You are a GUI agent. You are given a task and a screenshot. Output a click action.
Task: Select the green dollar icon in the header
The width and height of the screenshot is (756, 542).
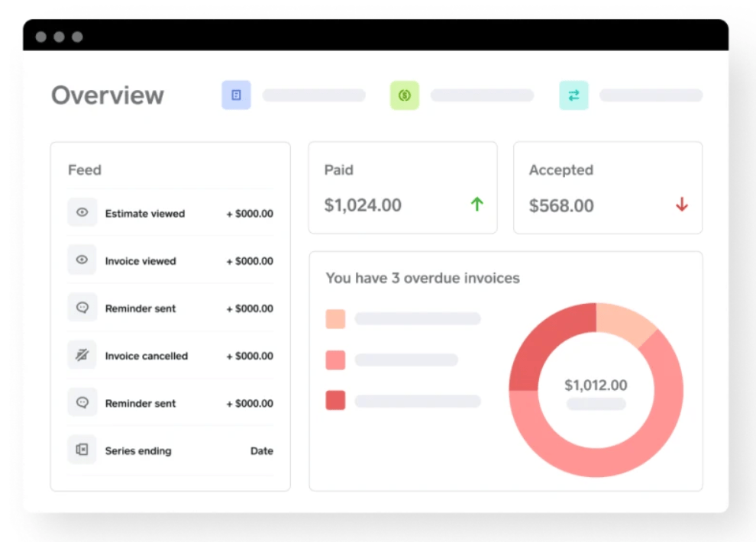pyautogui.click(x=405, y=95)
